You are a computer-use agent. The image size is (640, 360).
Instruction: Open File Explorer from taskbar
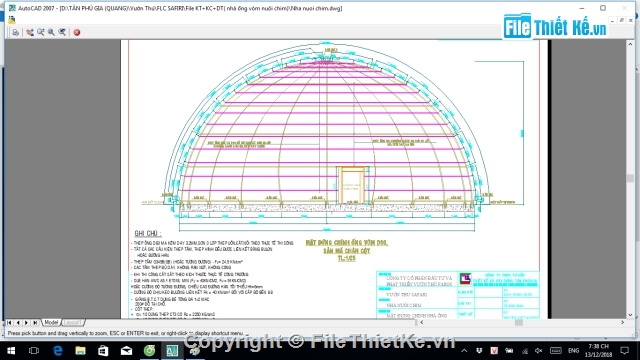[x=80, y=351]
